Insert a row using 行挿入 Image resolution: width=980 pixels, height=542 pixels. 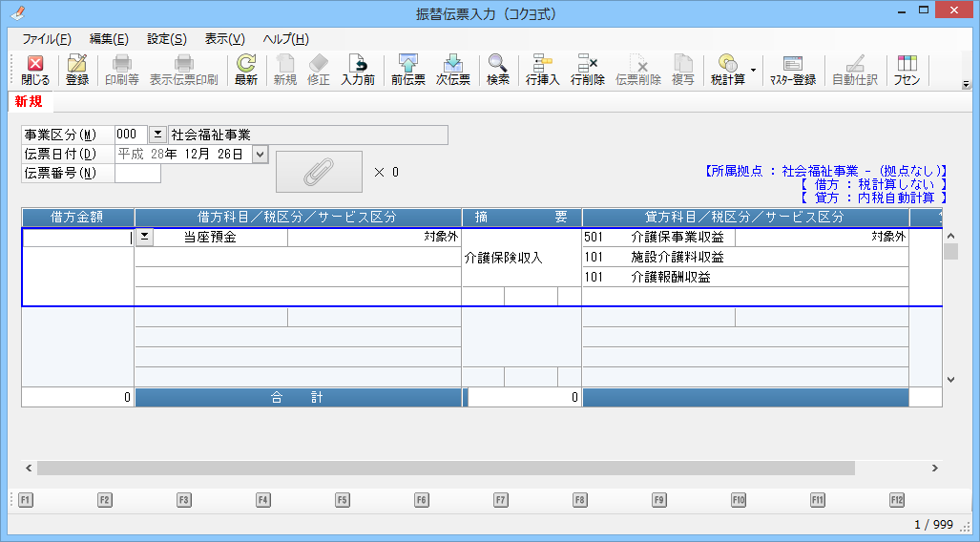tap(543, 70)
